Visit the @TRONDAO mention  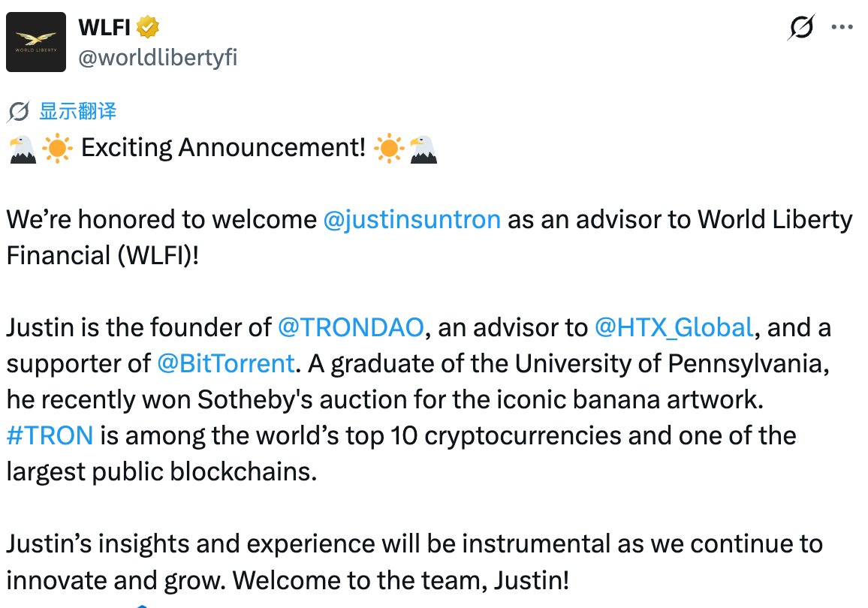tap(351, 327)
